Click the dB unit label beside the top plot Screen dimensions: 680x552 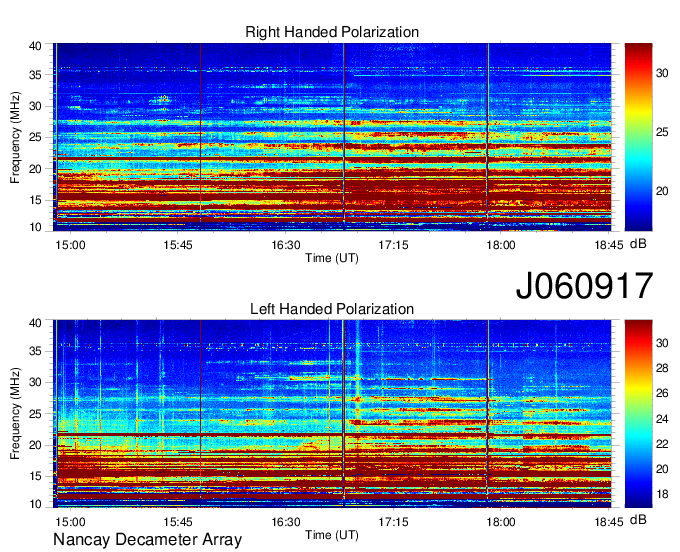[x=638, y=244]
